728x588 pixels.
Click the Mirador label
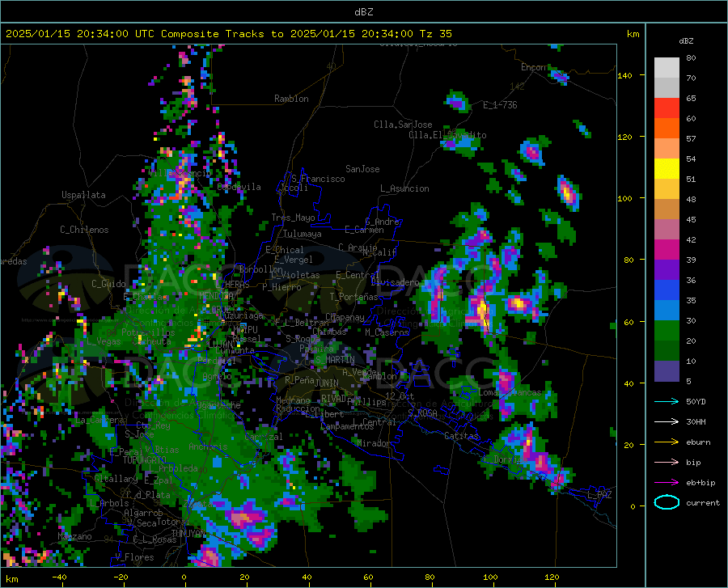[374, 443]
